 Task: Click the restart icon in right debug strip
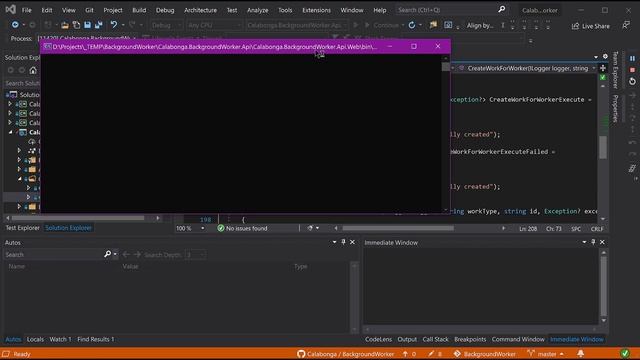632,81
